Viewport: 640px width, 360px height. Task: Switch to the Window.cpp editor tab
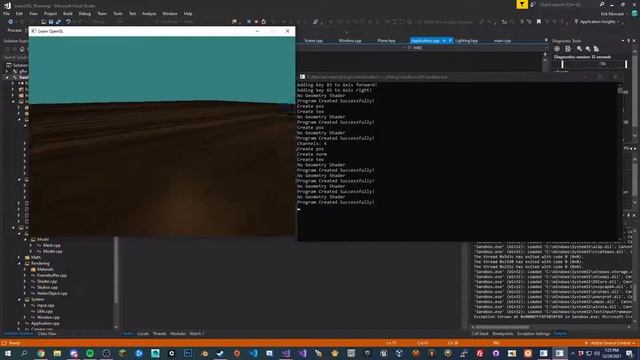pyautogui.click(x=350, y=41)
